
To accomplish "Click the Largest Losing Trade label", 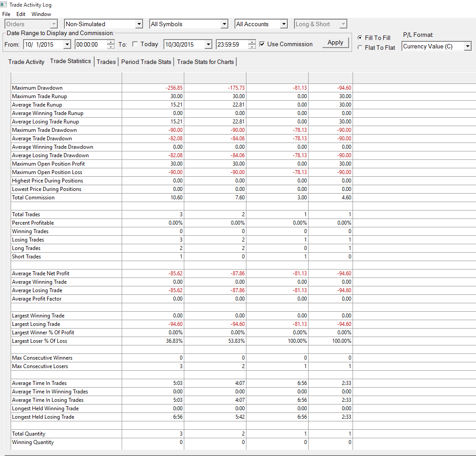I will pyautogui.click(x=36, y=325).
